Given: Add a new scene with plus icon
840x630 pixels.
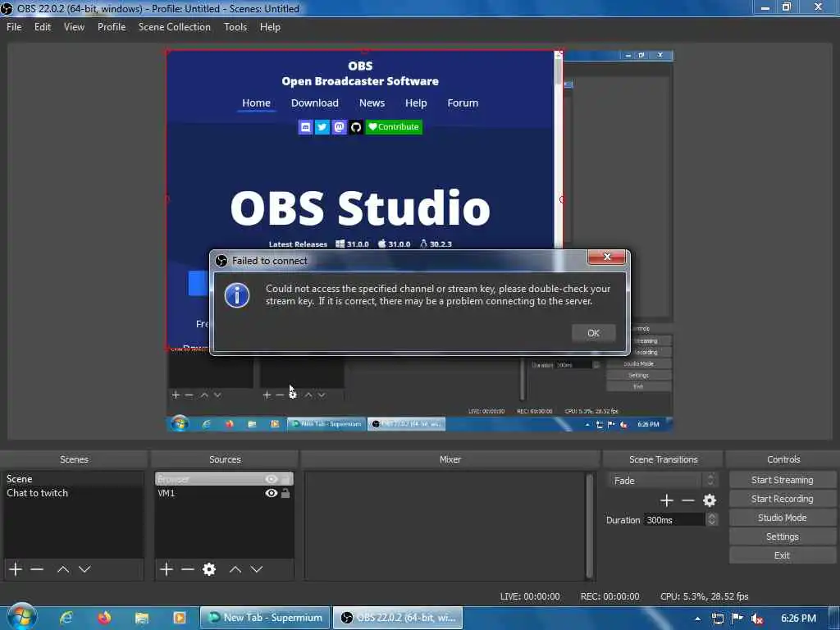Looking at the screenshot, I should 16,569.
